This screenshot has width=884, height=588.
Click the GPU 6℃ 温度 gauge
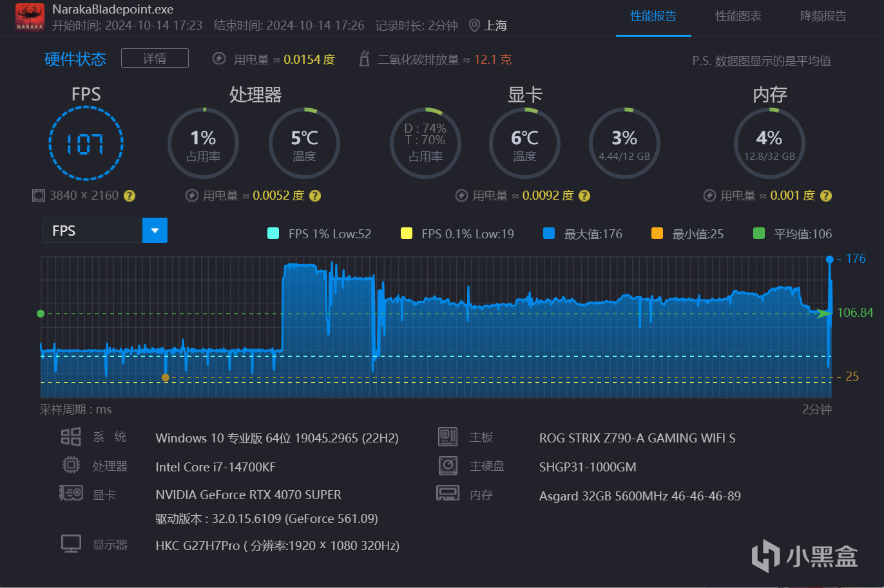point(524,143)
